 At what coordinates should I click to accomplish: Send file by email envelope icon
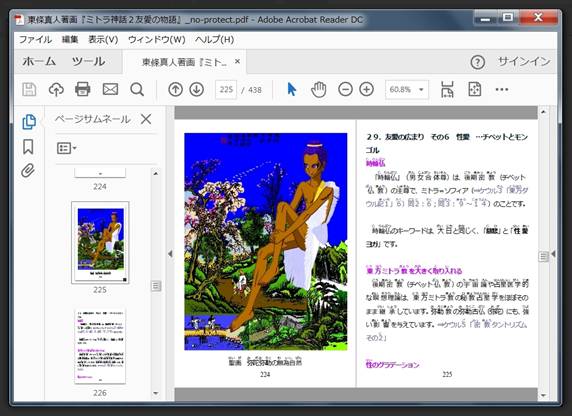coord(110,89)
